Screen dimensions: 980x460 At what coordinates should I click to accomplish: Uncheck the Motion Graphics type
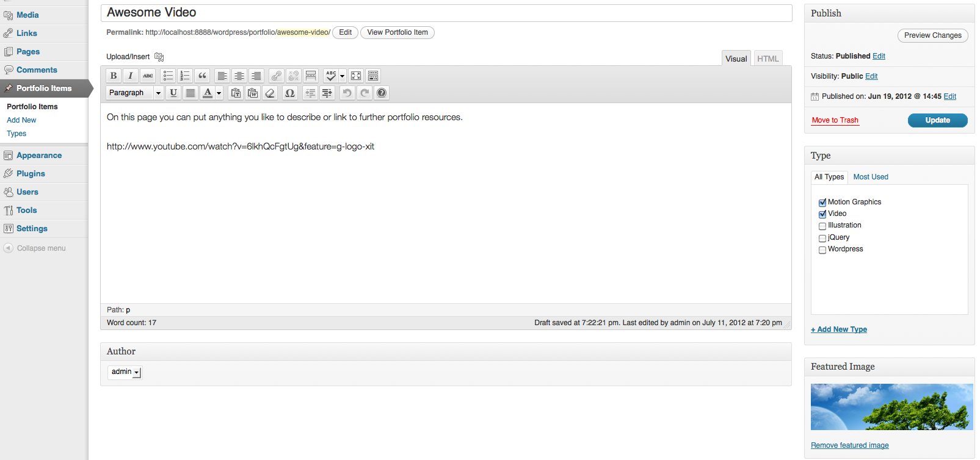click(x=822, y=203)
